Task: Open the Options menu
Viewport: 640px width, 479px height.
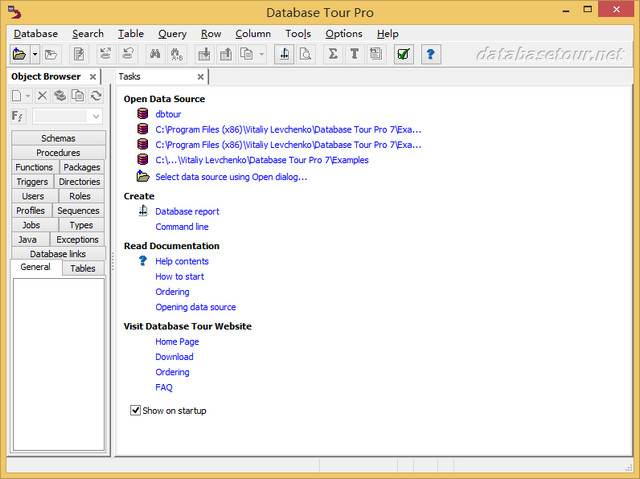Action: 343,33
